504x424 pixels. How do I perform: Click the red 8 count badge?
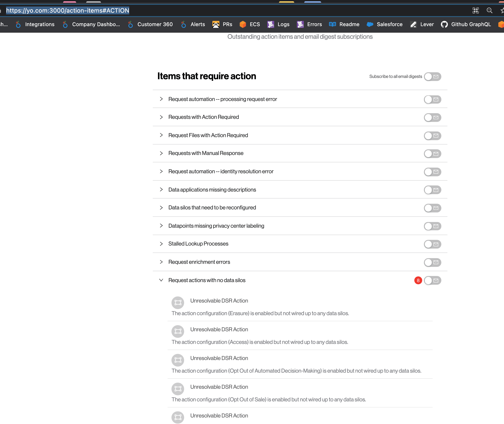pyautogui.click(x=418, y=281)
